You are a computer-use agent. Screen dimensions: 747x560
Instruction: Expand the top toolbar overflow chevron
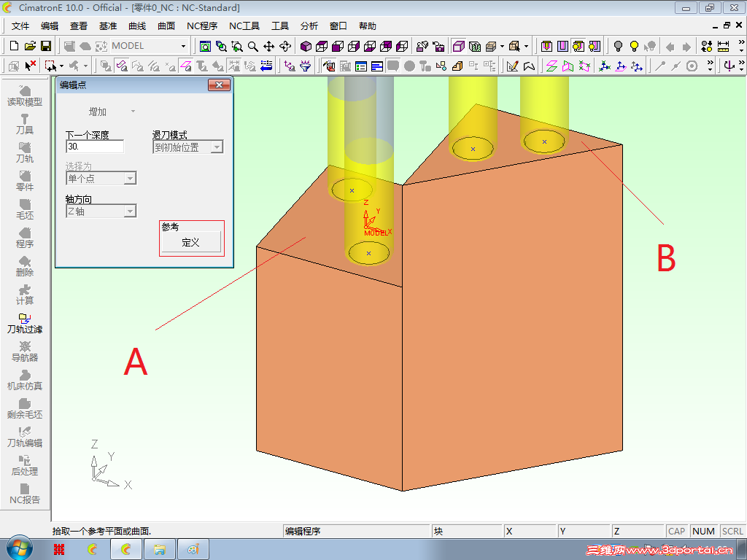(741, 42)
